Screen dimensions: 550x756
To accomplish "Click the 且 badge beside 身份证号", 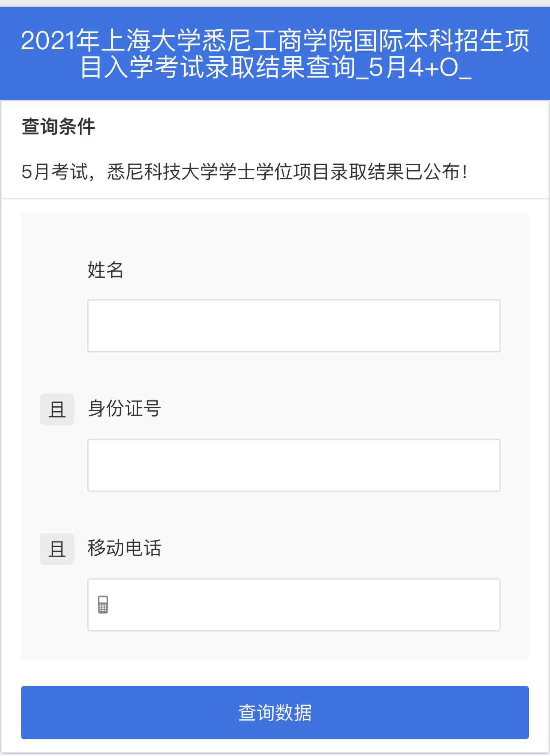I will point(57,409).
